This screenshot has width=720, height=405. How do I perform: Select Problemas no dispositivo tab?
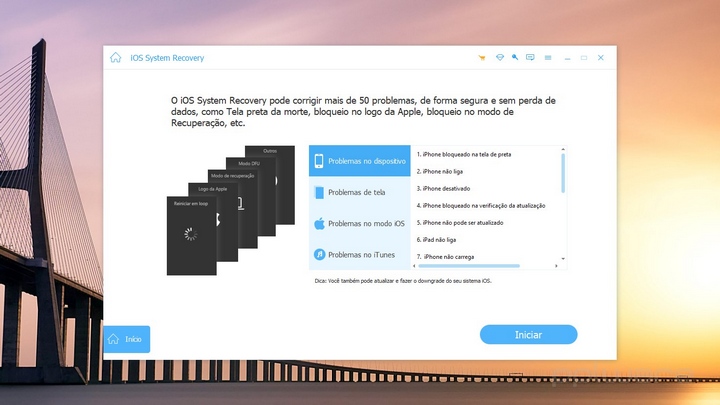coord(360,161)
